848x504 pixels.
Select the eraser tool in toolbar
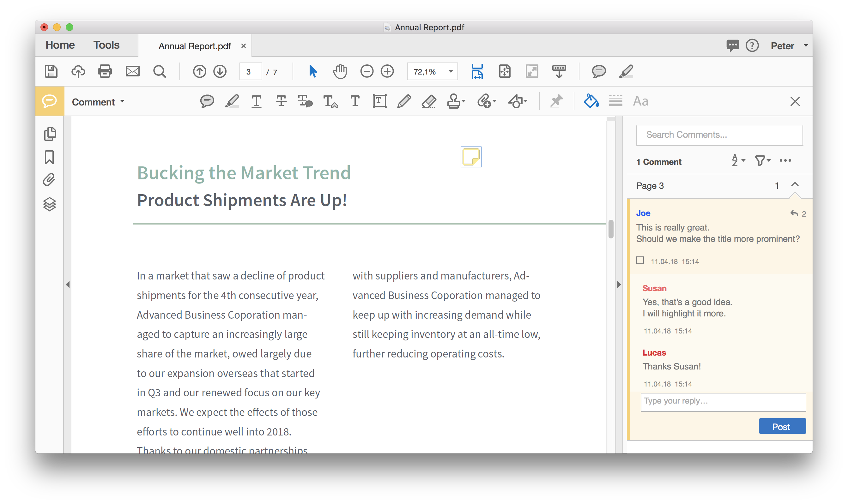(428, 101)
